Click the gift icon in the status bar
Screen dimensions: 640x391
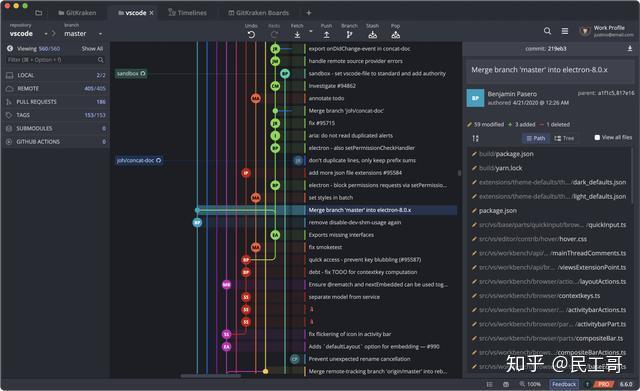tap(506, 384)
